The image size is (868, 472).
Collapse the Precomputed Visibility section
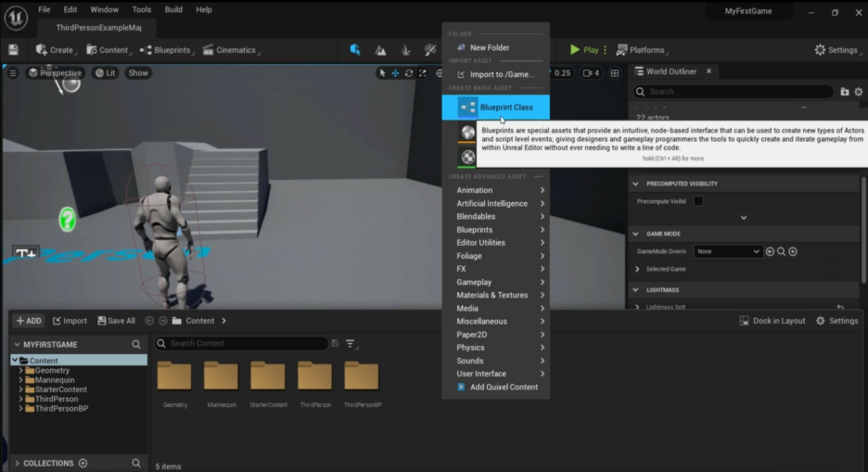coord(635,184)
